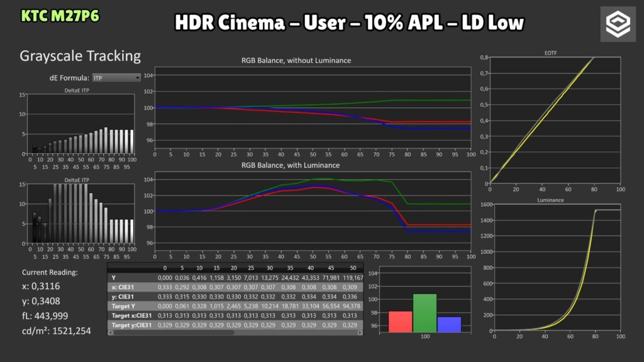Viewport: 644px width, 362px height.
Task: Click the 'Grayscale Tracking' heading
Action: point(80,56)
